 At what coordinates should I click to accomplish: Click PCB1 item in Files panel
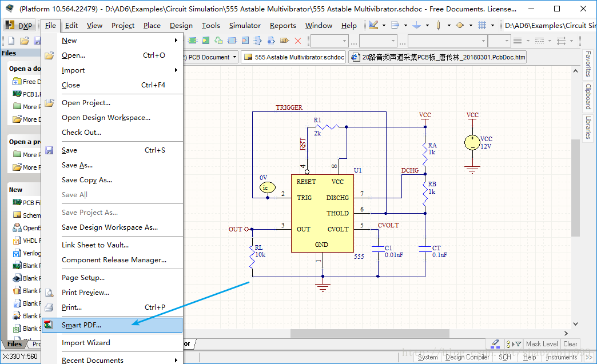27,94
